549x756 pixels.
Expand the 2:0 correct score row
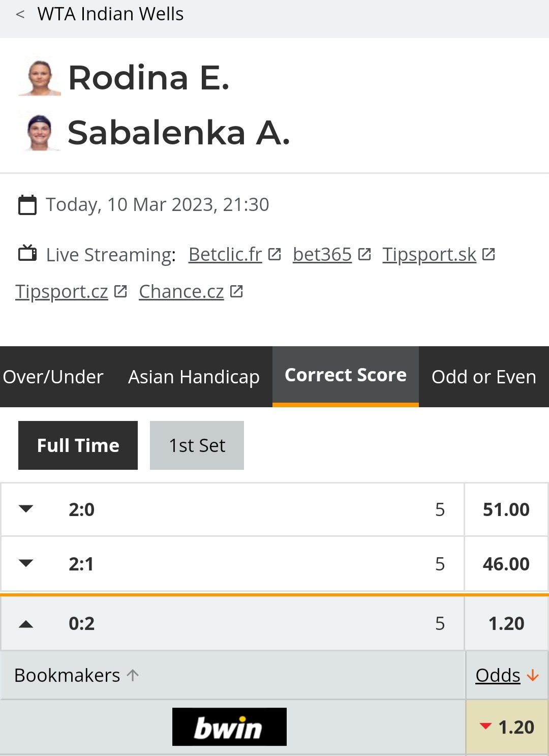coord(232,509)
